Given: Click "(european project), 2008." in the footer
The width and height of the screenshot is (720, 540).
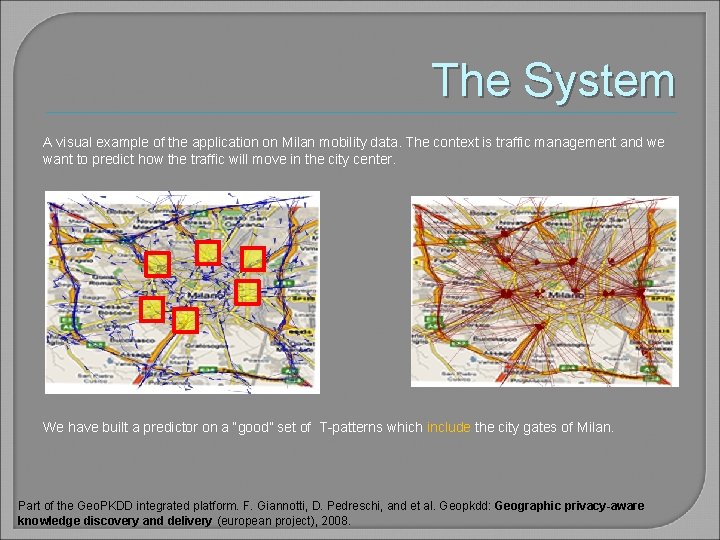Looking at the screenshot, I should (284, 521).
